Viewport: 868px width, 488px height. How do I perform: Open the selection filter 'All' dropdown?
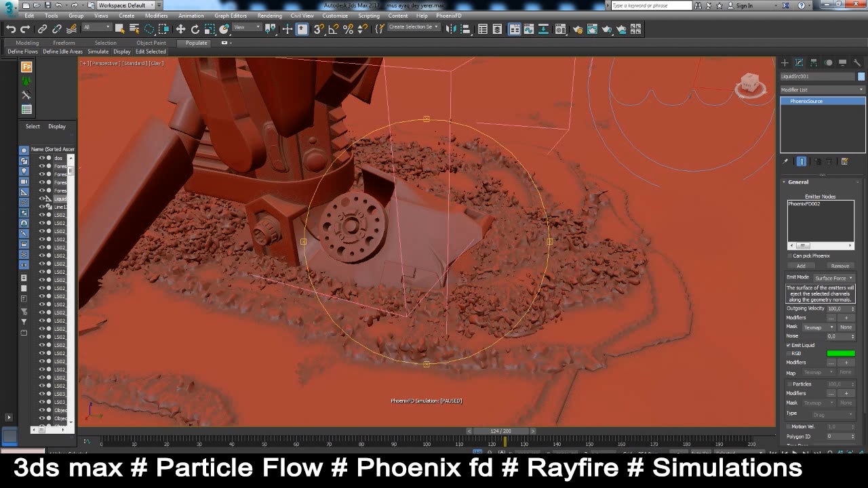(97, 27)
